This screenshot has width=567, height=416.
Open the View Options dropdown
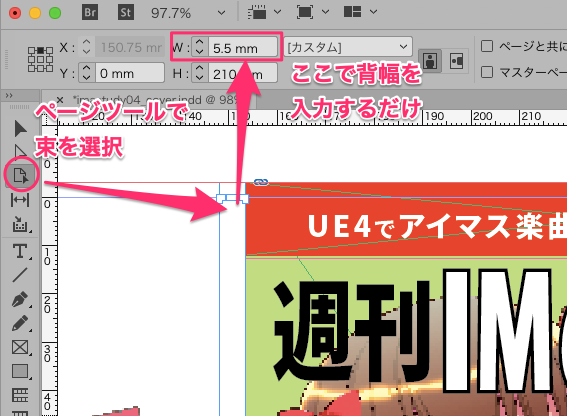point(264,13)
